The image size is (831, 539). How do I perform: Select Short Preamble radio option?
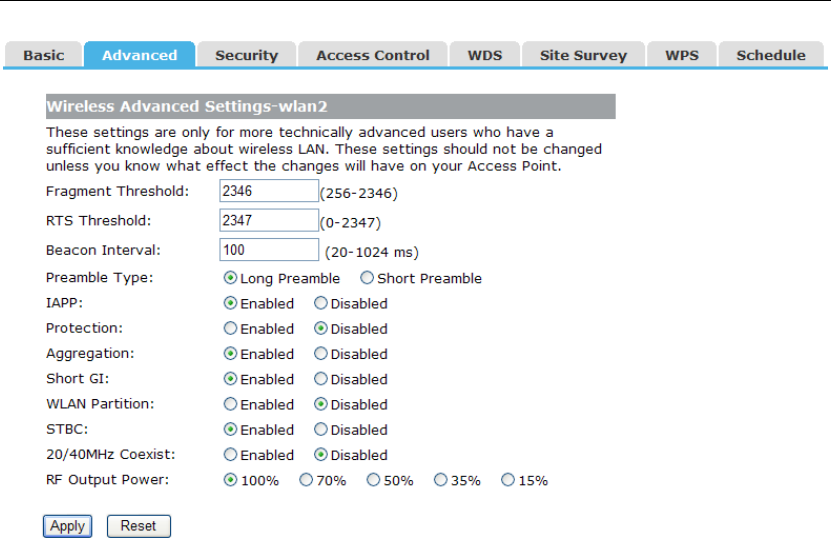pyautogui.click(x=367, y=278)
